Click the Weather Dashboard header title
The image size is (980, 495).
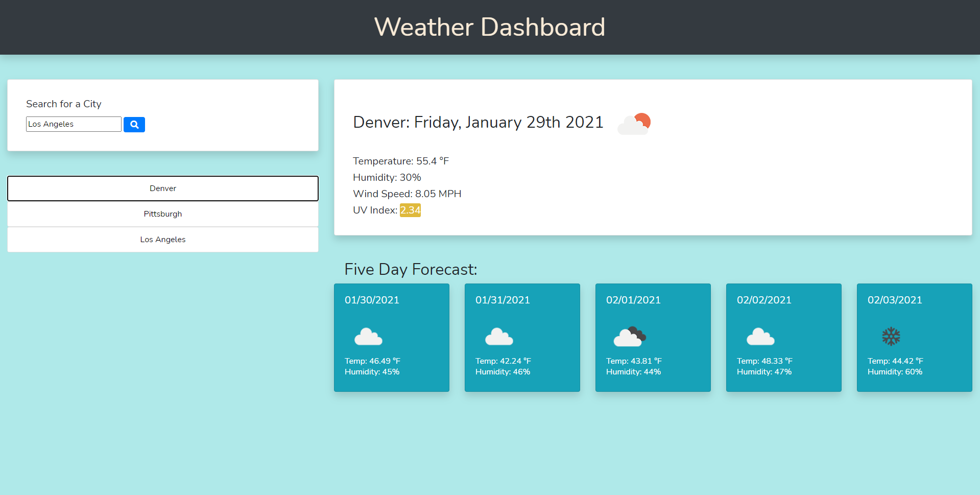click(489, 27)
